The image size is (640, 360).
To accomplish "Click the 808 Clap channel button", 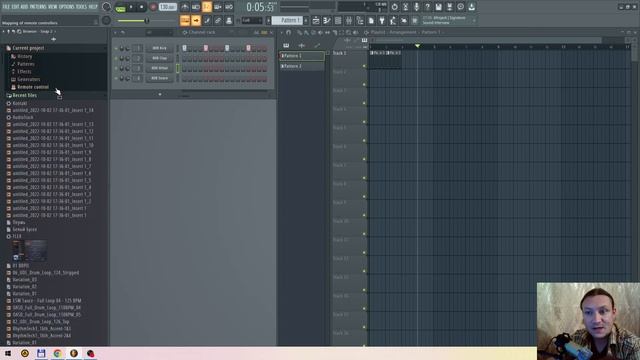I will click(160, 58).
